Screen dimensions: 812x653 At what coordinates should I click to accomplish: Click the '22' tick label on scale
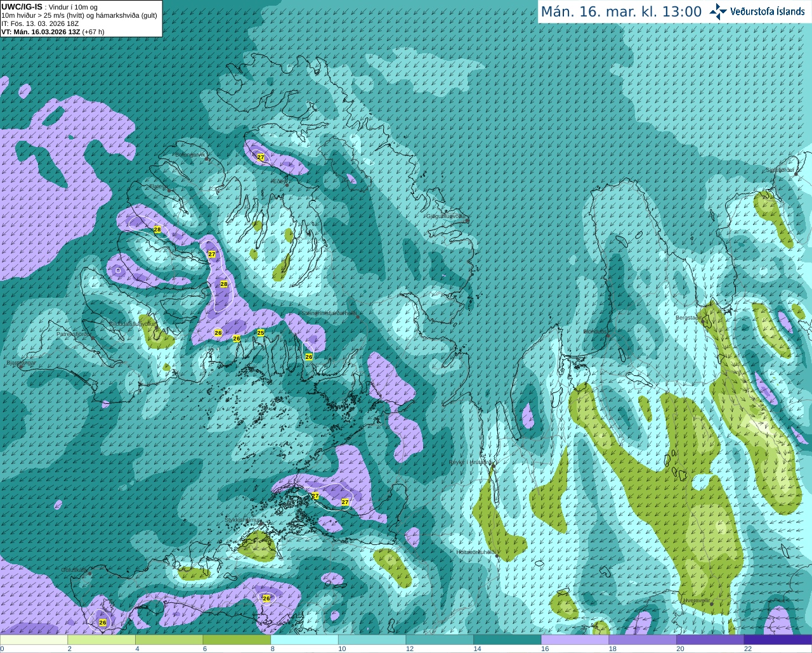[748, 649]
